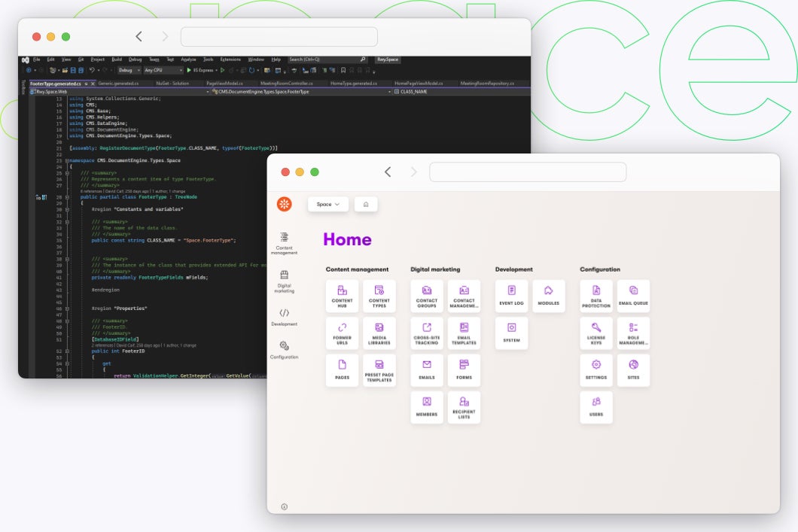Expand the Any CPU platform dropdown
Screen dimensions: 798x532
[162, 69]
